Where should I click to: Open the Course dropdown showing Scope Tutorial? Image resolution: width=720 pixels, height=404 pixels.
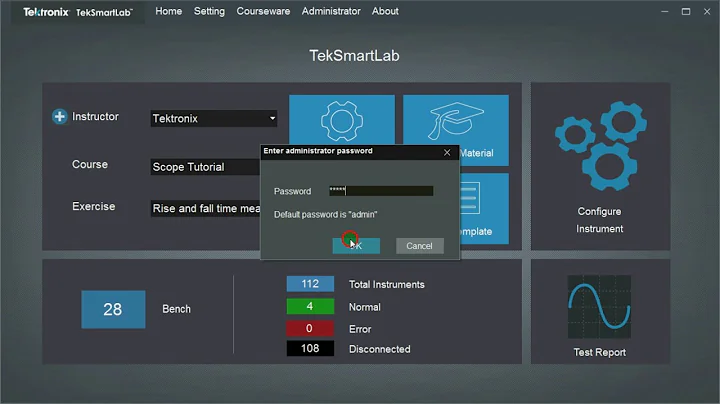pos(205,167)
